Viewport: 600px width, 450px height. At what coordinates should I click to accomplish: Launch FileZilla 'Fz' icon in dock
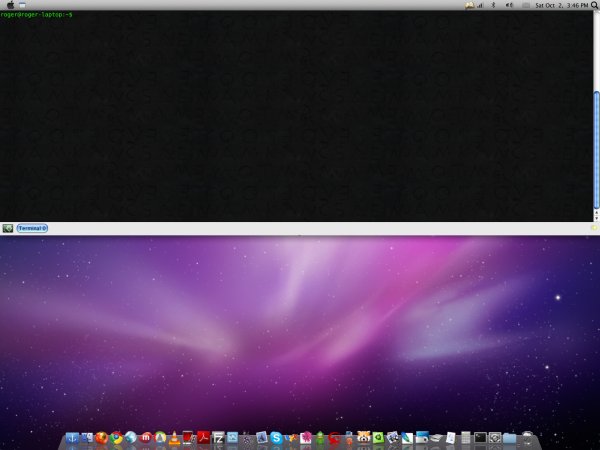(x=218, y=438)
